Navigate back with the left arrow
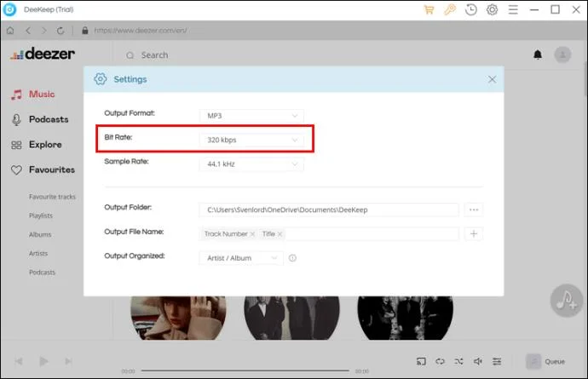Viewport: 588px width, 379px height. (x=28, y=31)
